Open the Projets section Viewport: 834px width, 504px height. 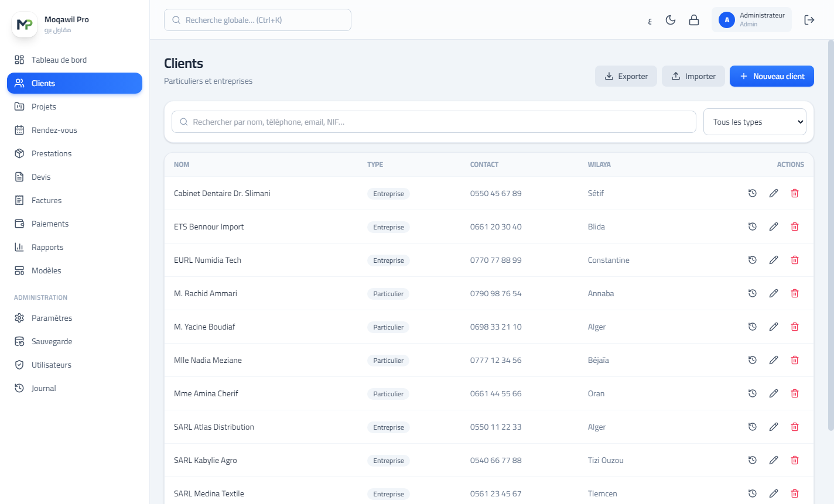point(74,107)
